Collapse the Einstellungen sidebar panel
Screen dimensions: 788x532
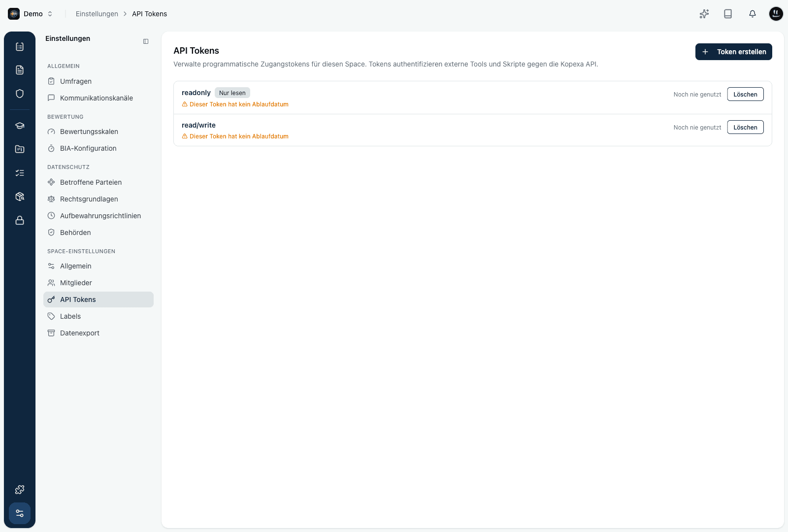(x=146, y=41)
